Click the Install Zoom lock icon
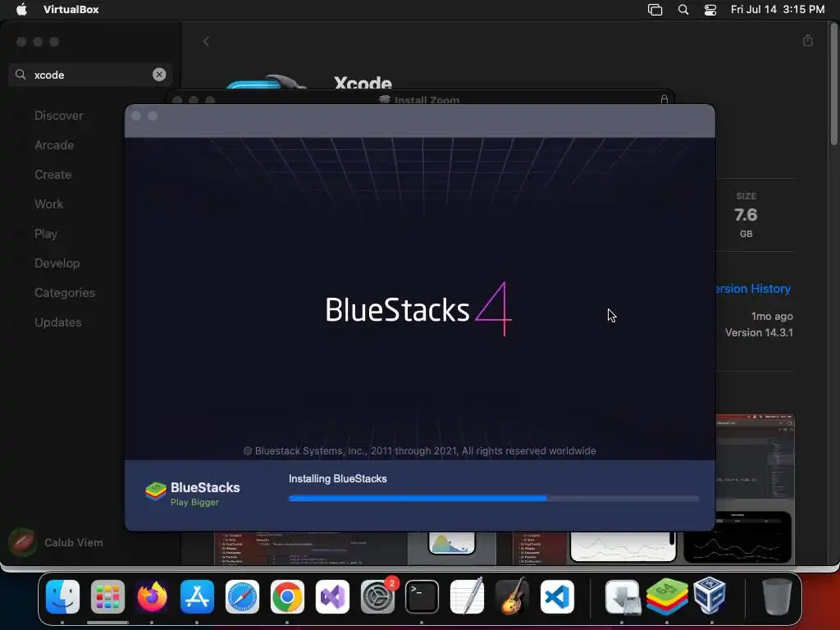This screenshot has height=630, width=840. coord(664,99)
